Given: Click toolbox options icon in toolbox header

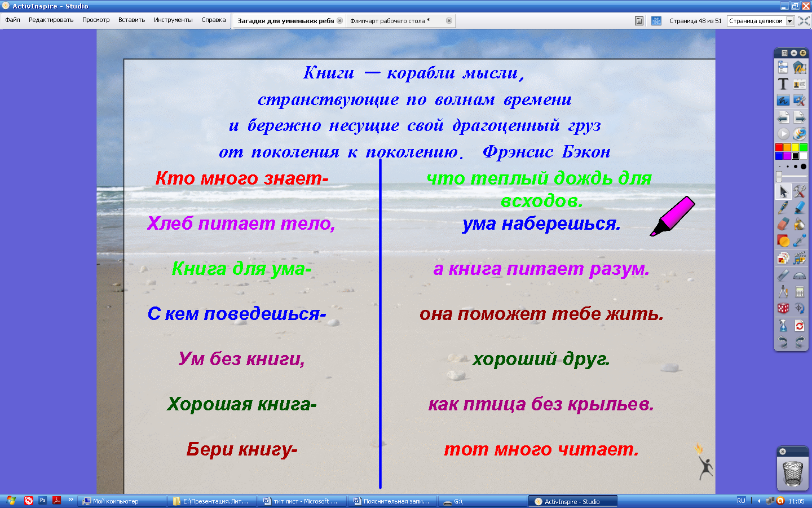Looking at the screenshot, I should pos(784,53).
